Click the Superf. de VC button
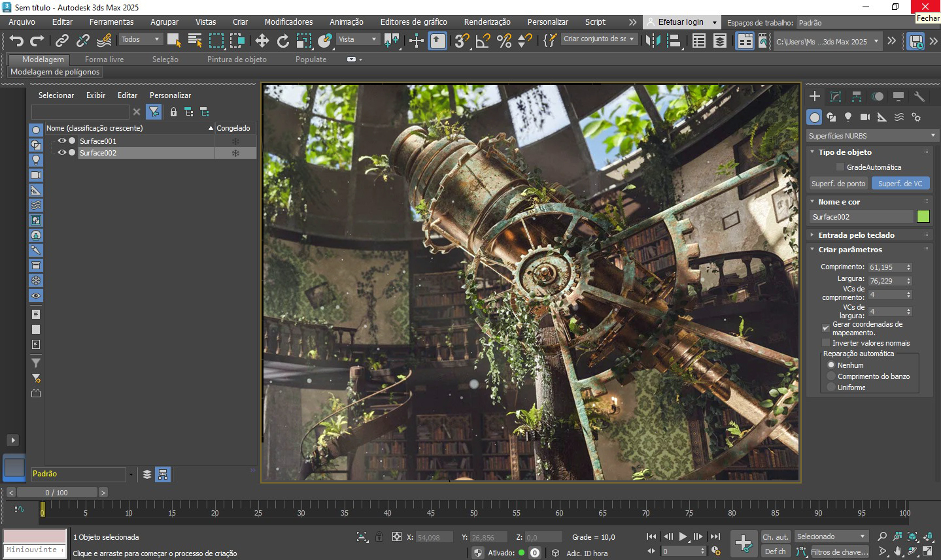 [900, 184]
